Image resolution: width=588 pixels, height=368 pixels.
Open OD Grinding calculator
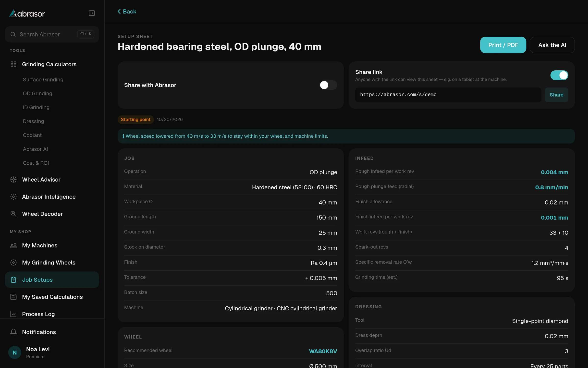click(x=37, y=93)
